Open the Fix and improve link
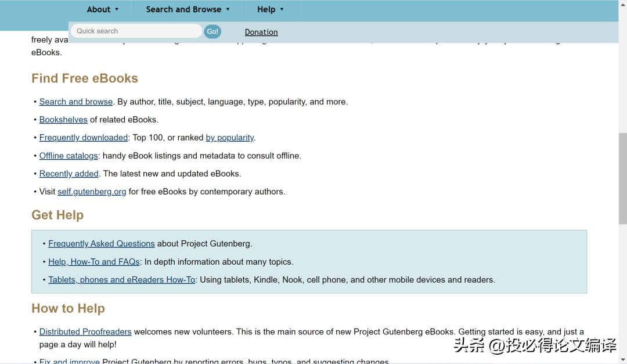 70,361
